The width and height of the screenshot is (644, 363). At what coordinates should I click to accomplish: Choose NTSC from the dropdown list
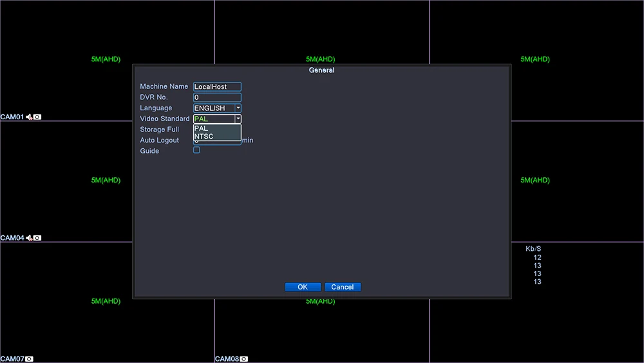pos(217,137)
